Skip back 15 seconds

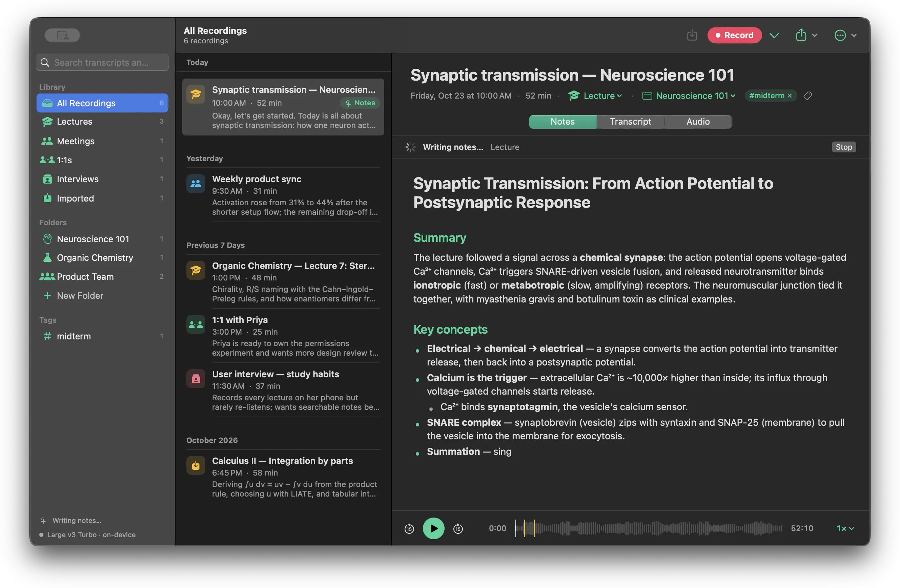point(409,528)
